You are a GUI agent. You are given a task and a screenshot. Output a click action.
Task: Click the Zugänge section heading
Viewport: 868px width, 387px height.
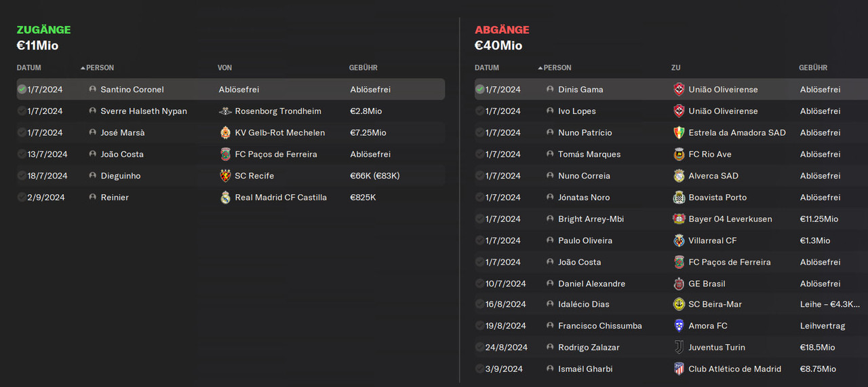44,30
